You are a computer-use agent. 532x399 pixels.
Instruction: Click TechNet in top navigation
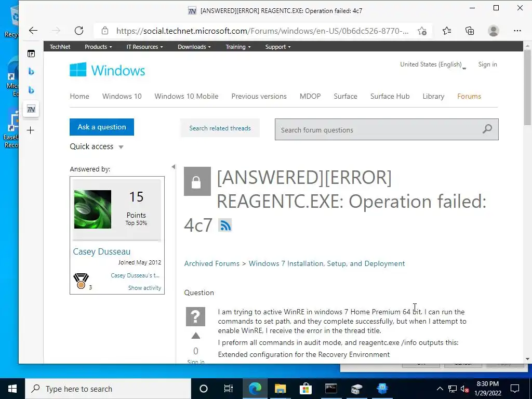60,47
